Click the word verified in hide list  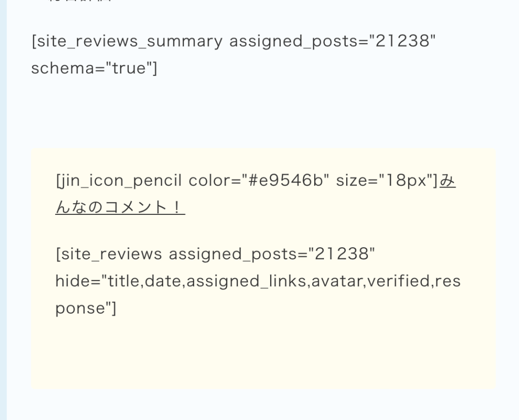[399, 281]
